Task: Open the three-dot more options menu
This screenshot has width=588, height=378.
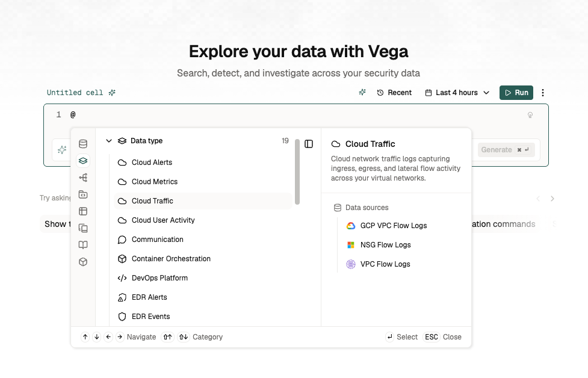Action: click(543, 93)
